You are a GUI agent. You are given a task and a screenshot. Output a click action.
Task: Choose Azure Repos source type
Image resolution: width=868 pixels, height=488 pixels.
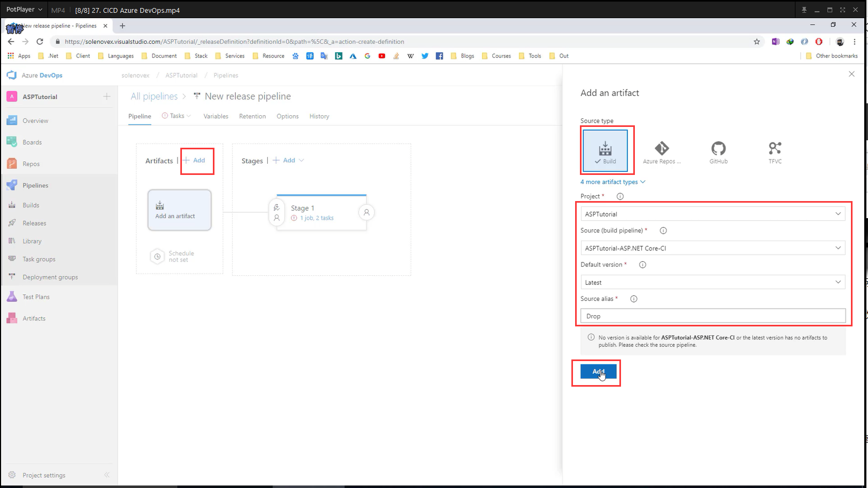662,153
